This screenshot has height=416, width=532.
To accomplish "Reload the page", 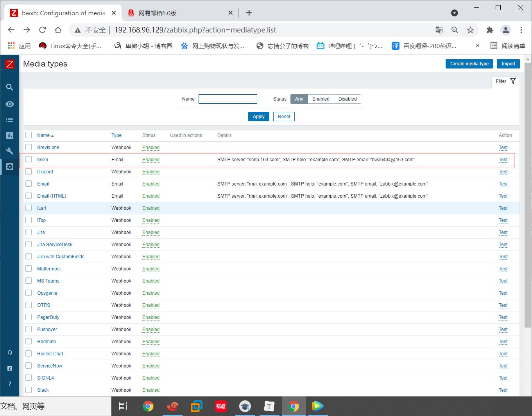I will [x=42, y=30].
